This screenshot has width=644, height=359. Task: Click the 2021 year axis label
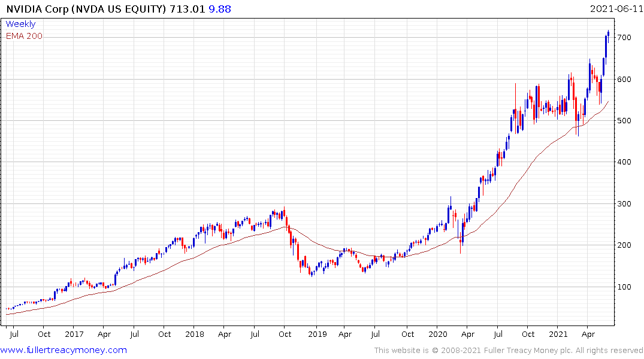coord(558,334)
